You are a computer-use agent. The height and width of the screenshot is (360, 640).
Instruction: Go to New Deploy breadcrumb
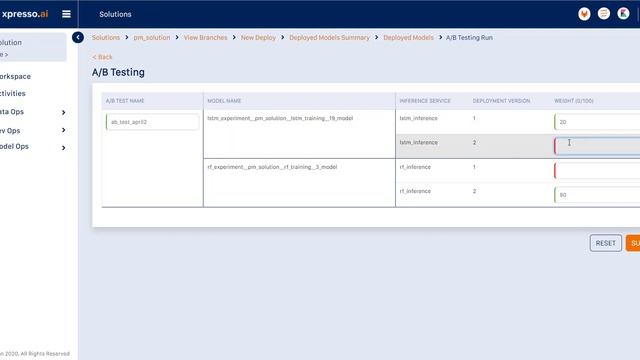[258, 38]
